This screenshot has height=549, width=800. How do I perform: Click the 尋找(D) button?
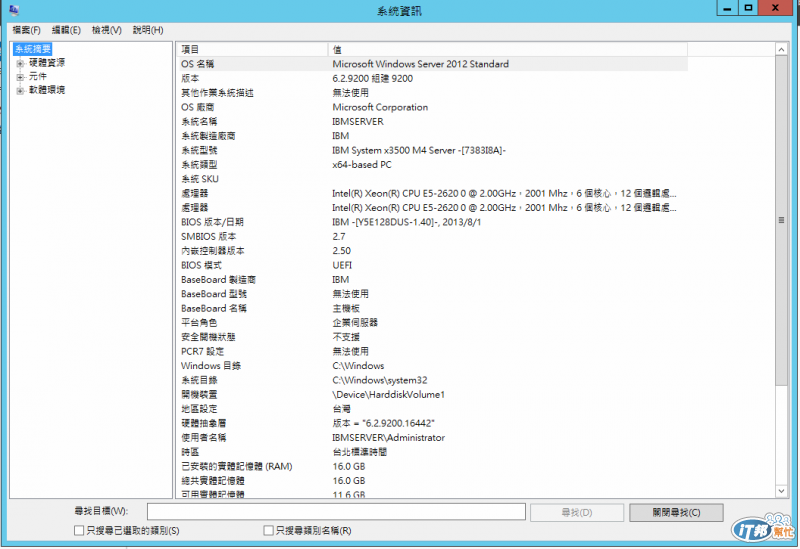point(577,512)
